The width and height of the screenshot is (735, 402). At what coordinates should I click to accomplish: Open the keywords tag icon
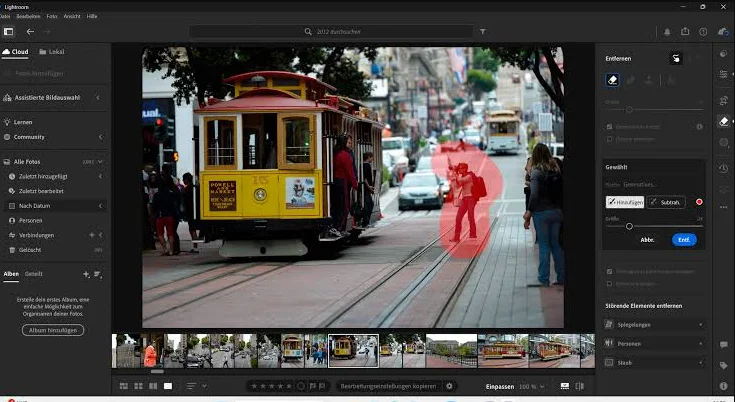[x=724, y=365]
